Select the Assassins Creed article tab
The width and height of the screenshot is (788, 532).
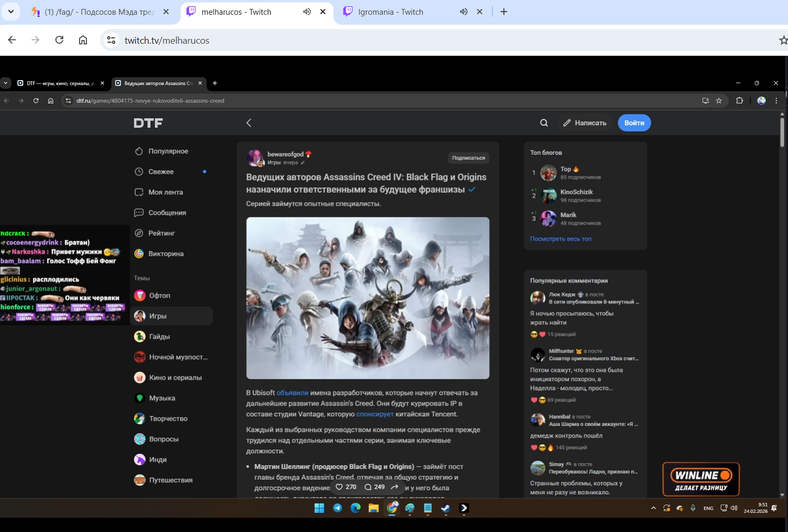point(159,83)
